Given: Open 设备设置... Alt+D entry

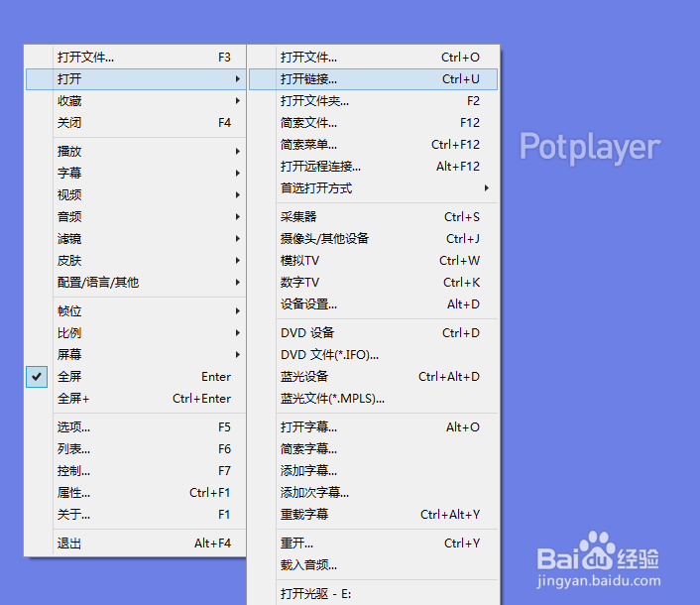Looking at the screenshot, I should (x=373, y=304).
